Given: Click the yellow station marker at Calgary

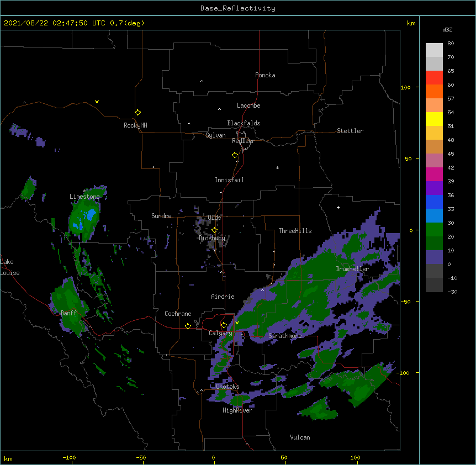Looking at the screenshot, I should (x=224, y=325).
